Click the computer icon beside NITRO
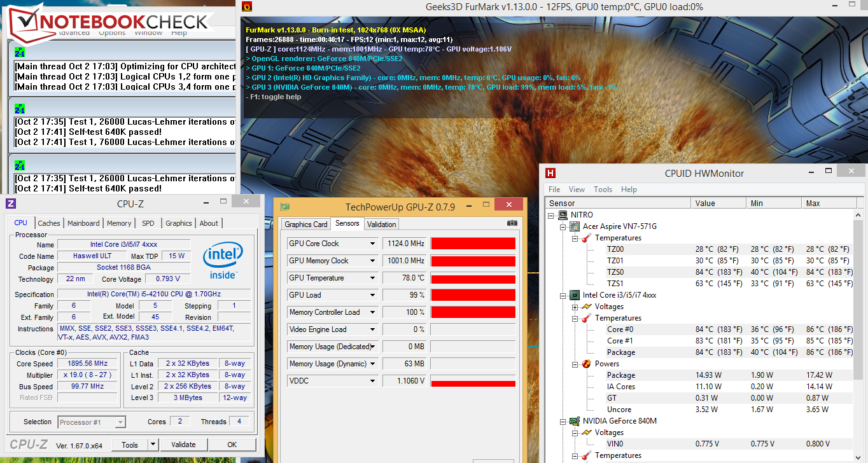Screen dimensions: 868x463 pyautogui.click(x=563, y=215)
